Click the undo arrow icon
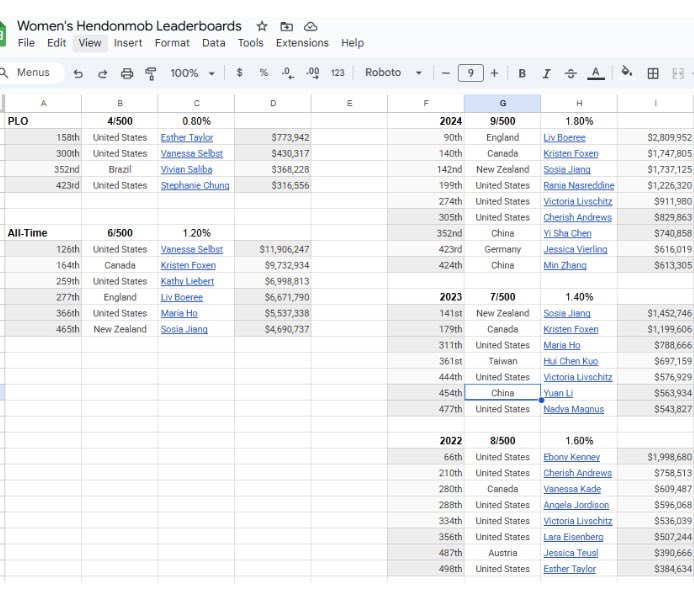Image resolution: width=694 pixels, height=603 pixels. [78, 73]
